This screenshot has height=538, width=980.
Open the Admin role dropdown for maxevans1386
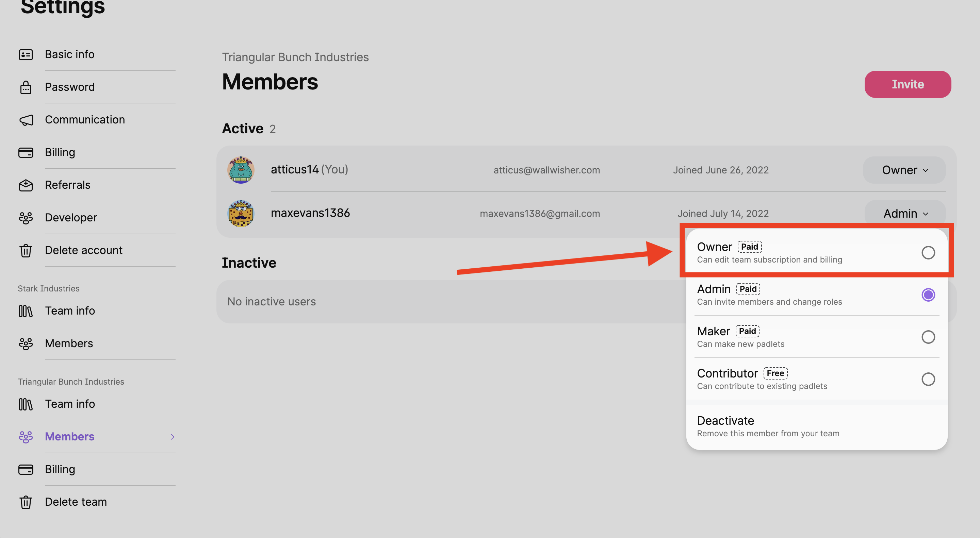[905, 214]
